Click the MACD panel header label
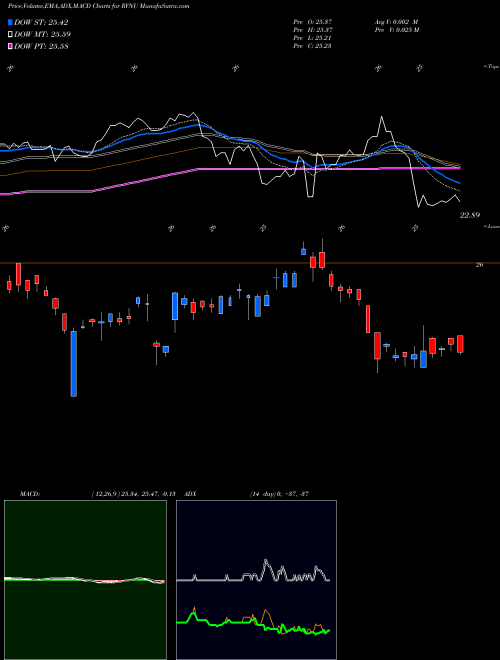 [29, 494]
